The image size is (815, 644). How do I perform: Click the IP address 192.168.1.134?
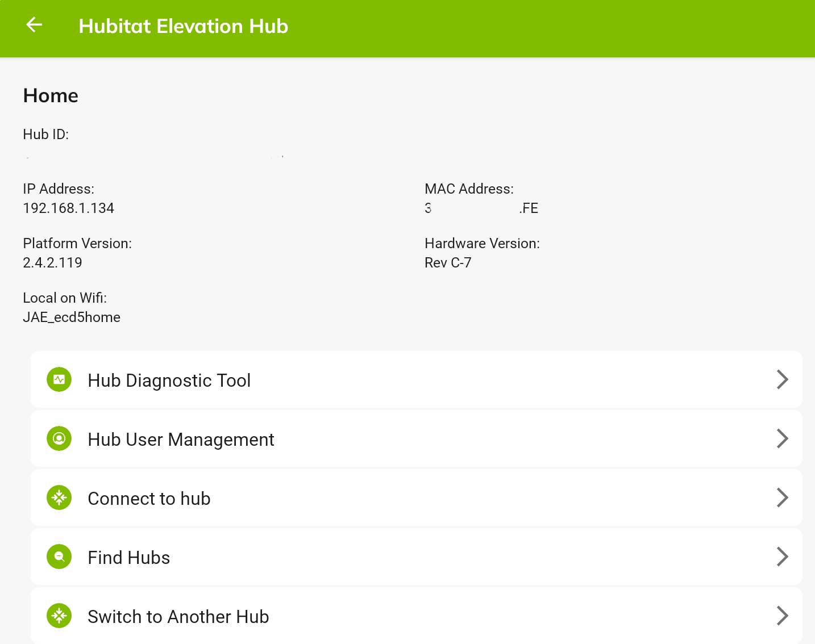[x=69, y=208]
